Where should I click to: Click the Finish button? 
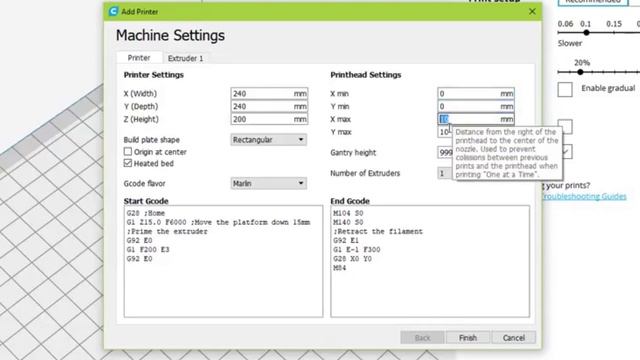pyautogui.click(x=468, y=338)
